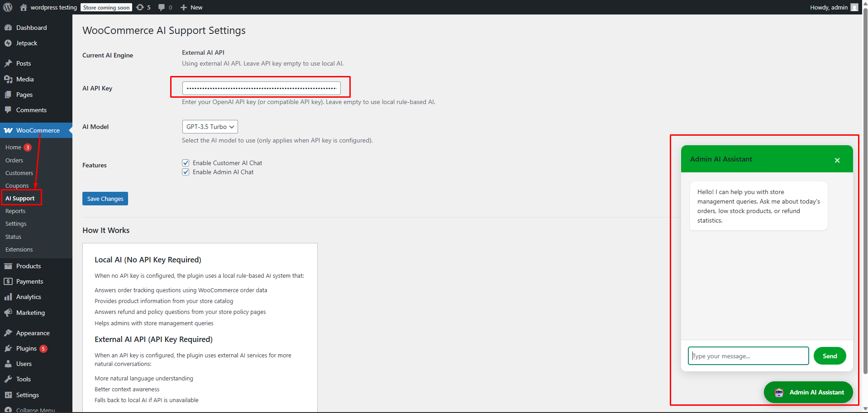Viewport: 868px width, 413px height.
Task: Toggle the Enable Admin AI Chat checkbox
Action: coord(186,172)
